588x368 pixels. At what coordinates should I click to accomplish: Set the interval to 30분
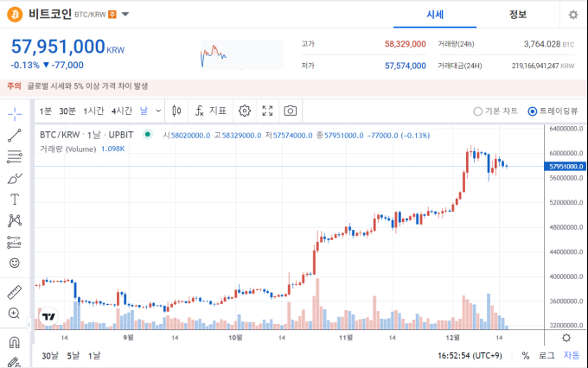pyautogui.click(x=67, y=111)
